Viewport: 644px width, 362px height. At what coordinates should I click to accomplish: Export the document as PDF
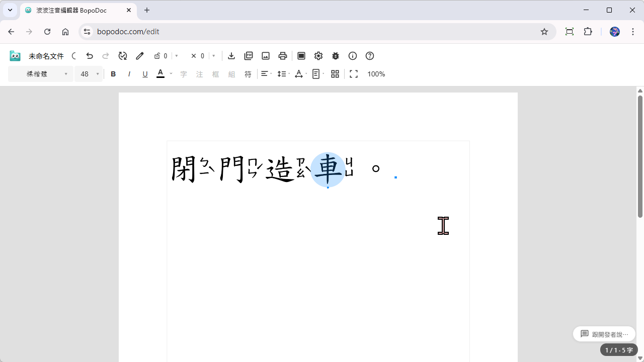click(249, 56)
